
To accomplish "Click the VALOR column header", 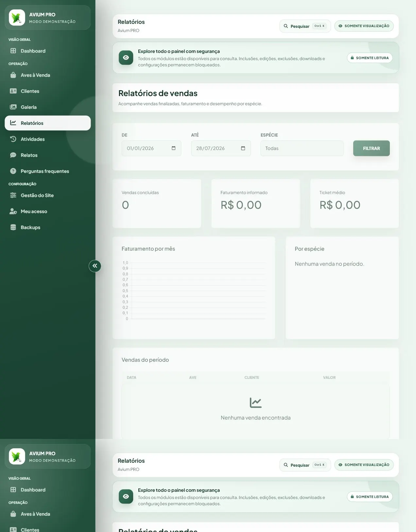I will point(329,377).
